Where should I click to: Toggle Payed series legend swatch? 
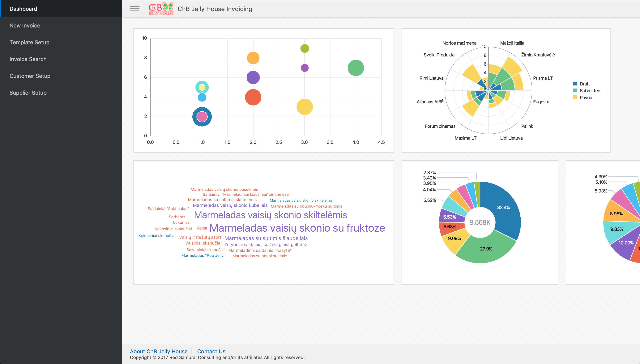coord(575,97)
